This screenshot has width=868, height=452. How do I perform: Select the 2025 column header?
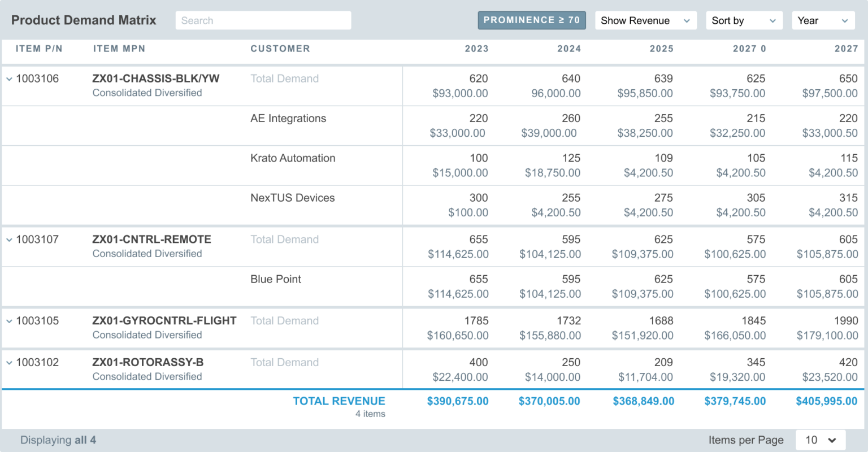(x=661, y=49)
